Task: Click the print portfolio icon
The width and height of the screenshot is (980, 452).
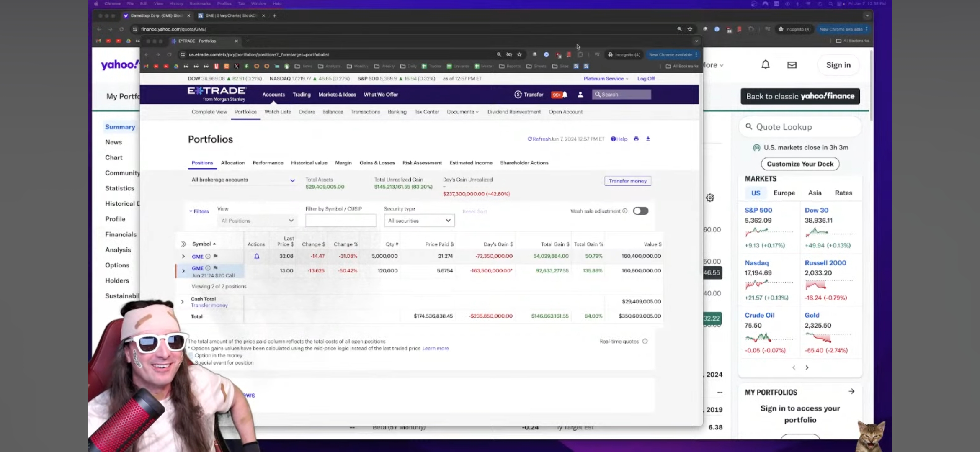Action: pos(636,139)
